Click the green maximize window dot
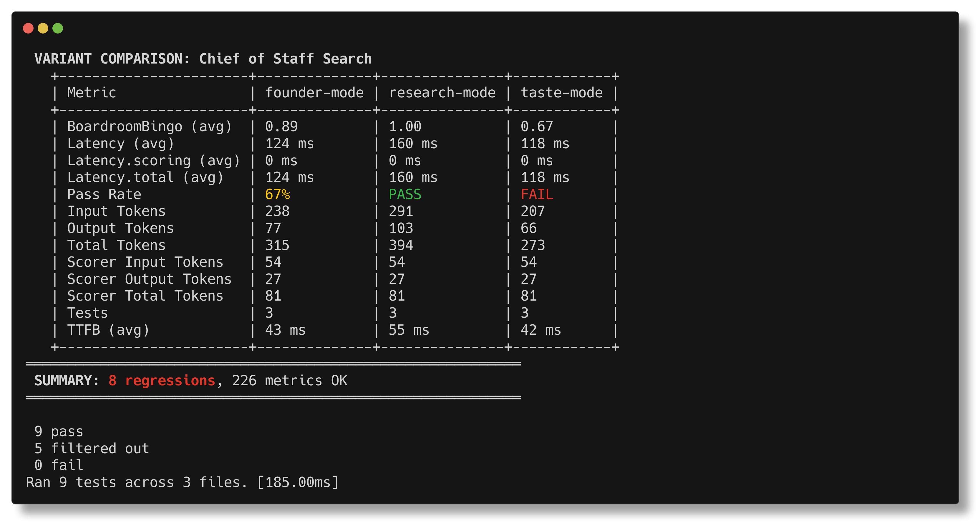 58,28
